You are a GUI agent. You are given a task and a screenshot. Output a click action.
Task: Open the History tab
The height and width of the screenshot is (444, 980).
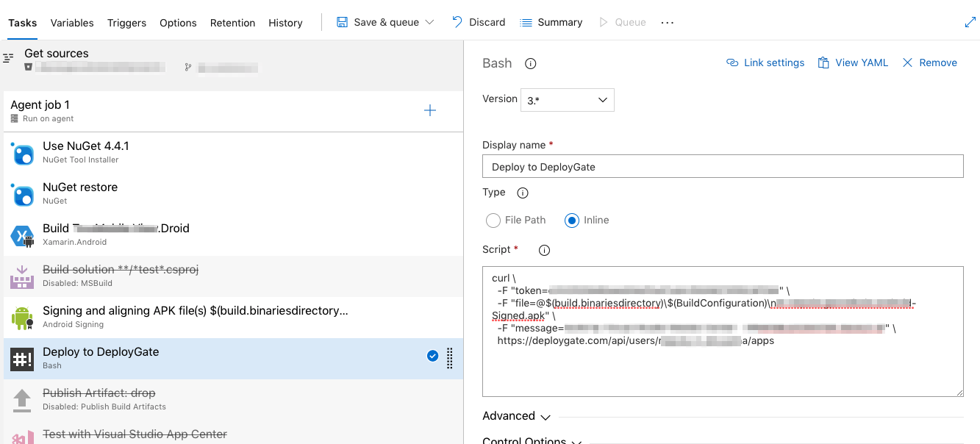click(285, 23)
